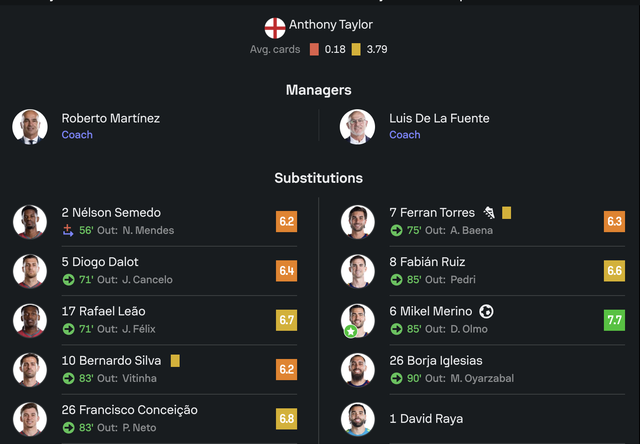Click the 6.8 rating badge for Francisco Conceição
This screenshot has width=640, height=444.
tap(287, 419)
